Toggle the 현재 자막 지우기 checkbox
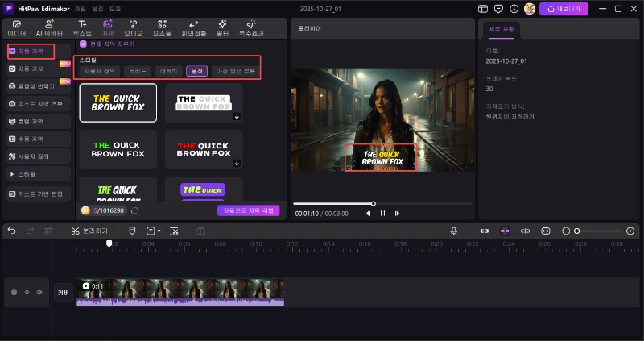644x341 pixels. tap(83, 44)
